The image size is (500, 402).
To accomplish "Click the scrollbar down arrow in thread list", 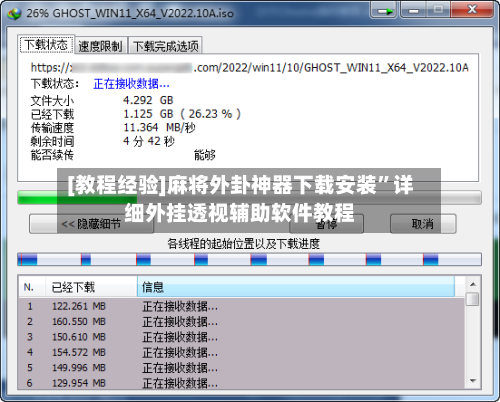I will (472, 381).
